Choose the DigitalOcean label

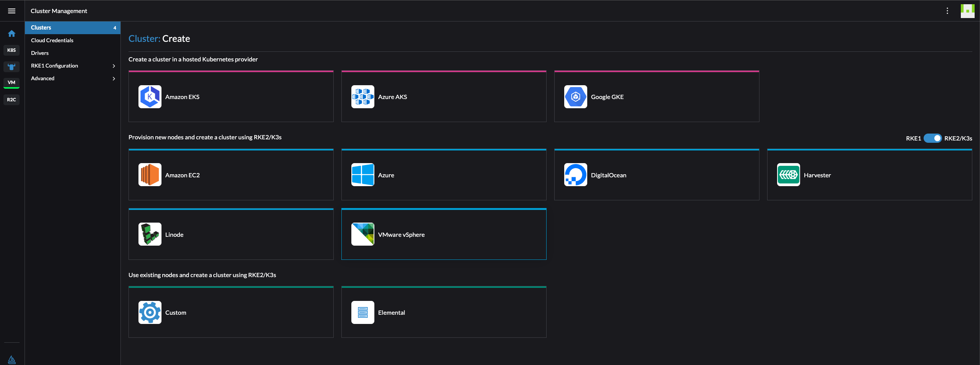pos(608,175)
